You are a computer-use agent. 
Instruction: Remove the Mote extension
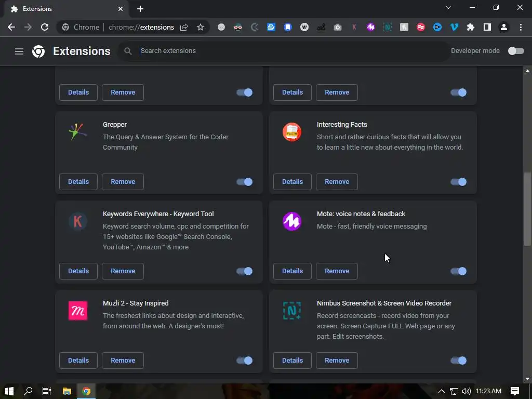[337, 271]
